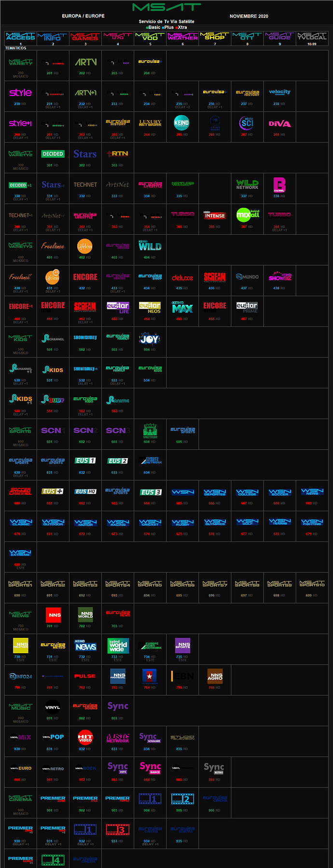This screenshot has height=868, width=333.
Task: Click the MSAT SHOP channel 7 tile
Action: (x=215, y=38)
